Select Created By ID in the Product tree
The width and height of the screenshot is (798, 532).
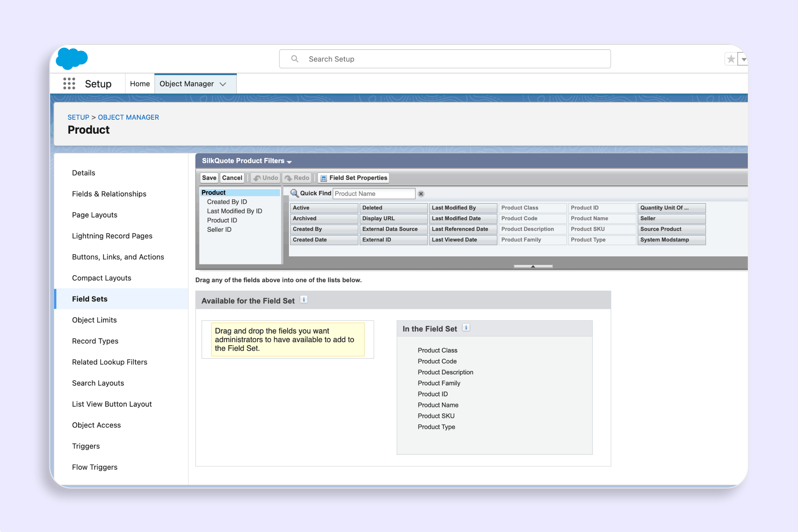pyautogui.click(x=227, y=201)
